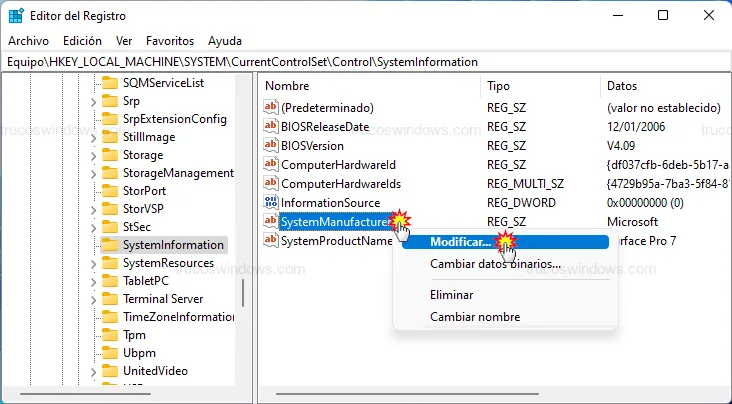Click the registry path address bar
Image resolution: width=732 pixels, height=404 pixels.
pos(366,61)
